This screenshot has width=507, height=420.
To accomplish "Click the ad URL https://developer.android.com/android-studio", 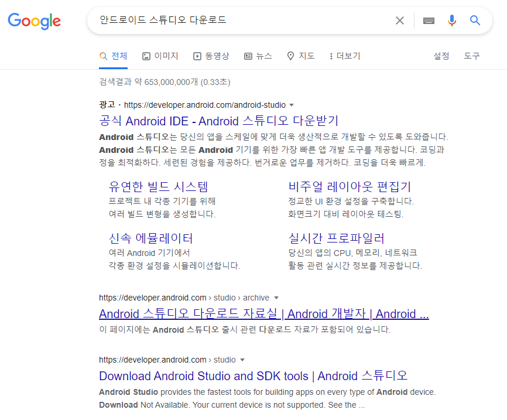I will pos(205,105).
